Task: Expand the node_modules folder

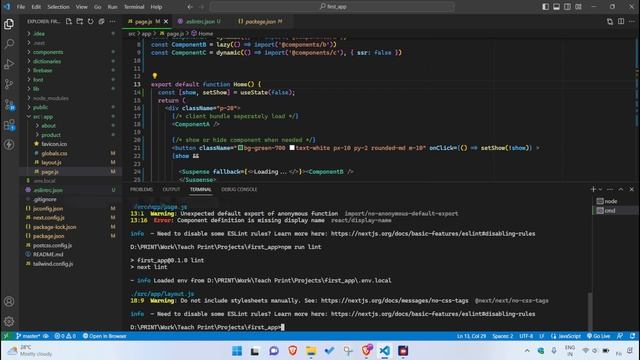Action: coord(51,98)
